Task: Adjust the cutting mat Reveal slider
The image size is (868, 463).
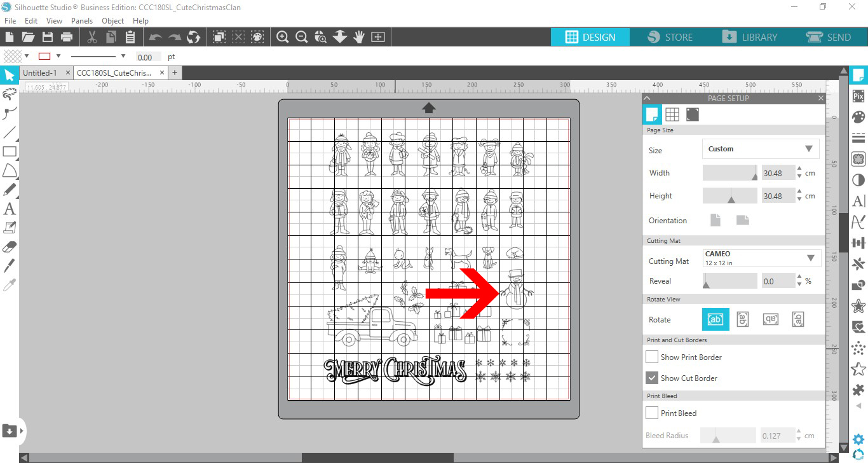Action: (729, 280)
